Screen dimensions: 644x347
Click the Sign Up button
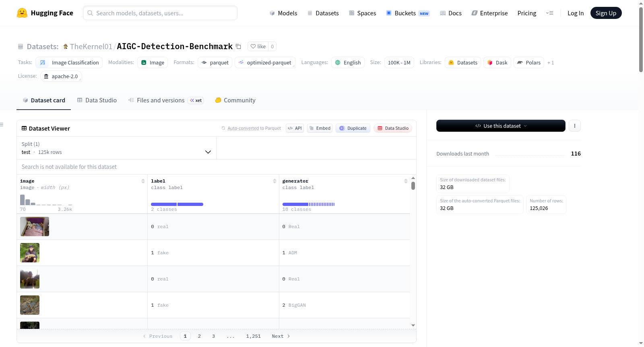pos(606,13)
